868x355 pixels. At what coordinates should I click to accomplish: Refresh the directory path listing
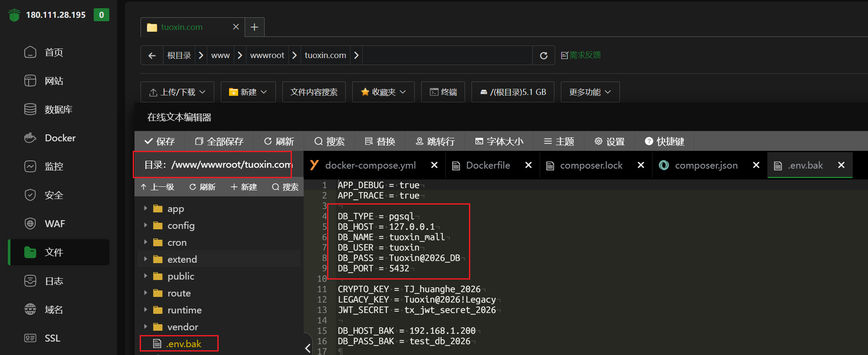coord(544,55)
